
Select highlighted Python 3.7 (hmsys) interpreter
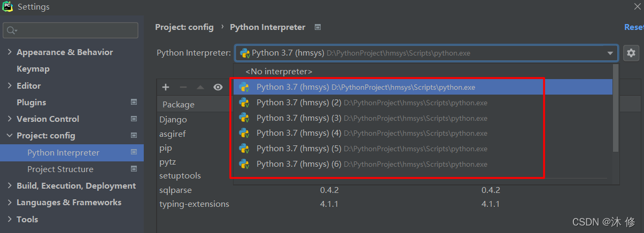pyautogui.click(x=423, y=87)
